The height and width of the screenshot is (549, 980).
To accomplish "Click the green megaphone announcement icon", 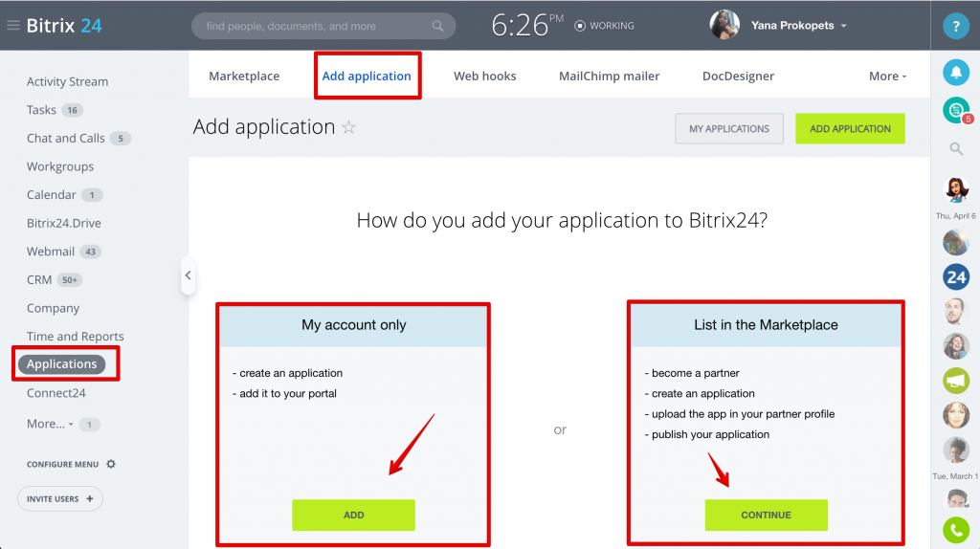I will 956,381.
